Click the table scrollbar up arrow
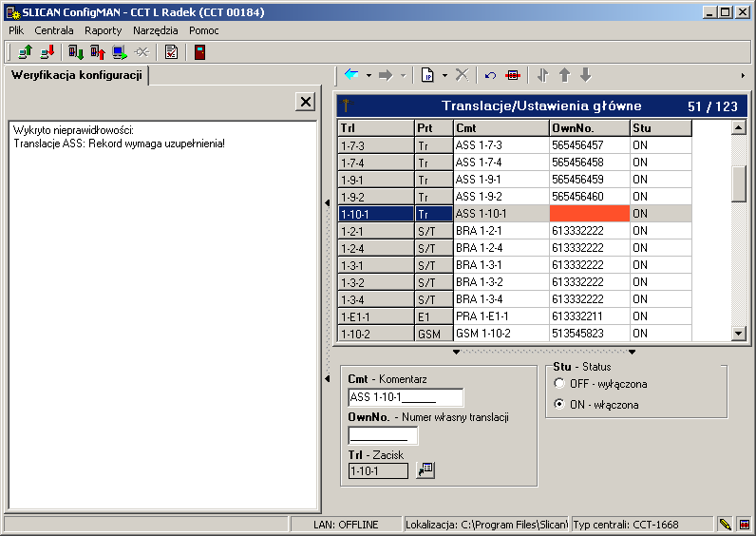 (x=739, y=127)
